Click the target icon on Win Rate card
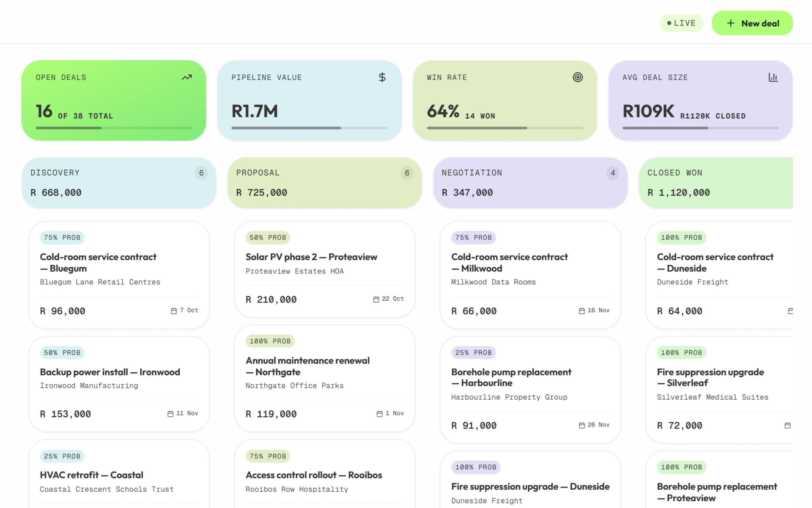Viewport: 812px width, 508px height. click(578, 77)
